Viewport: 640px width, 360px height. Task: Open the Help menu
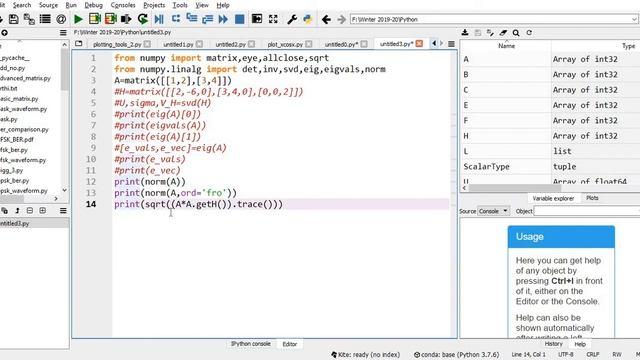(x=223, y=5)
